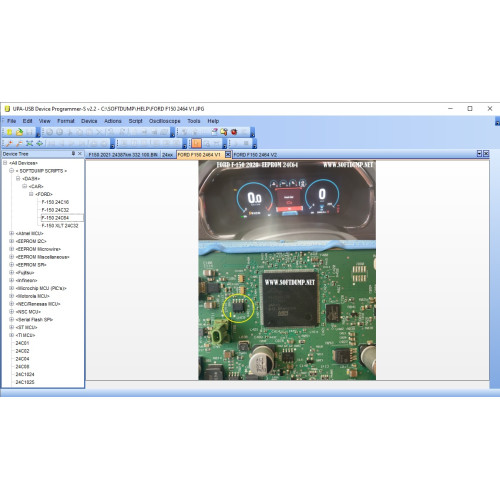This screenshot has height=500, width=500.
Task: Expand the EEPROM I2C tree node
Action: [11, 241]
